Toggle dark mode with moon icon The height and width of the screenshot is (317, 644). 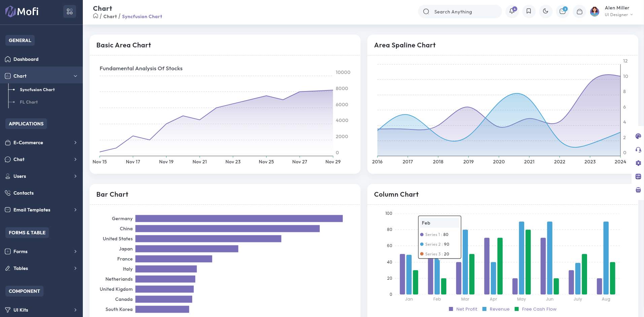[545, 11]
